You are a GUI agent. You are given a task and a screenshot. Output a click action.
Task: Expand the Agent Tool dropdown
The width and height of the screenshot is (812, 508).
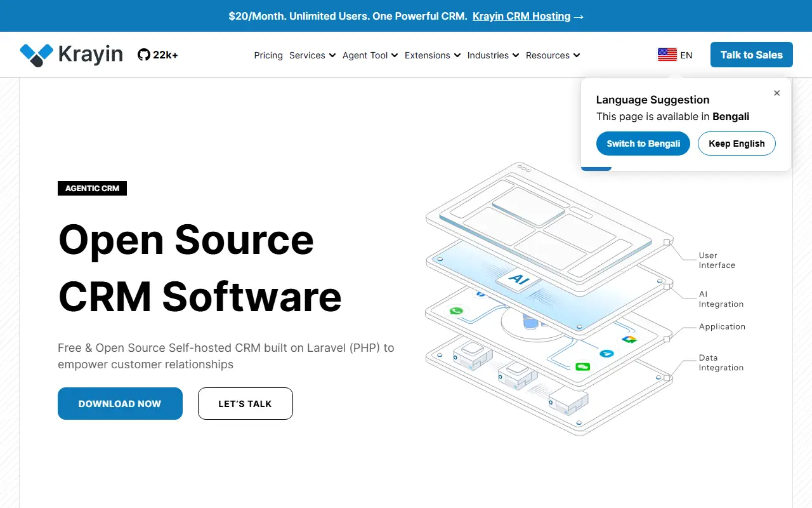pos(370,55)
